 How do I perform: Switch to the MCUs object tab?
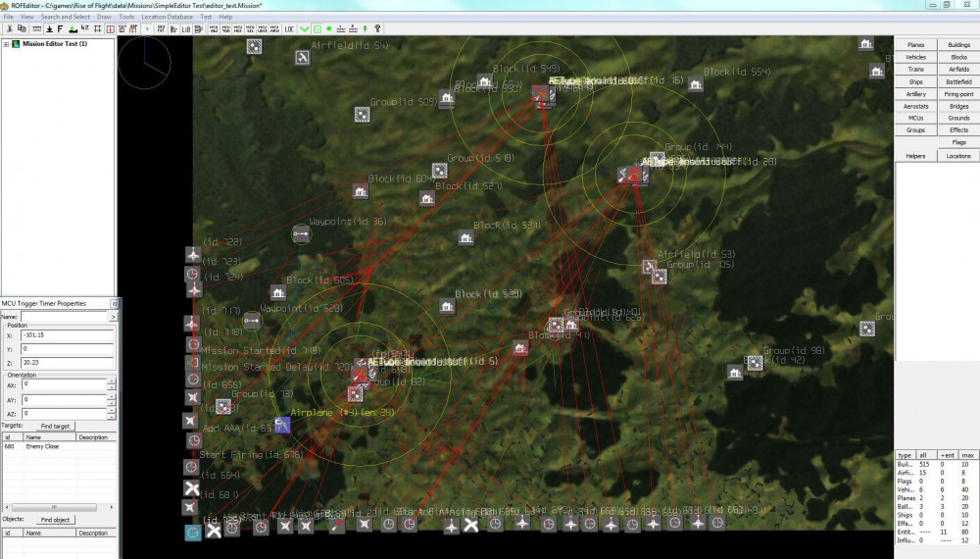point(916,118)
